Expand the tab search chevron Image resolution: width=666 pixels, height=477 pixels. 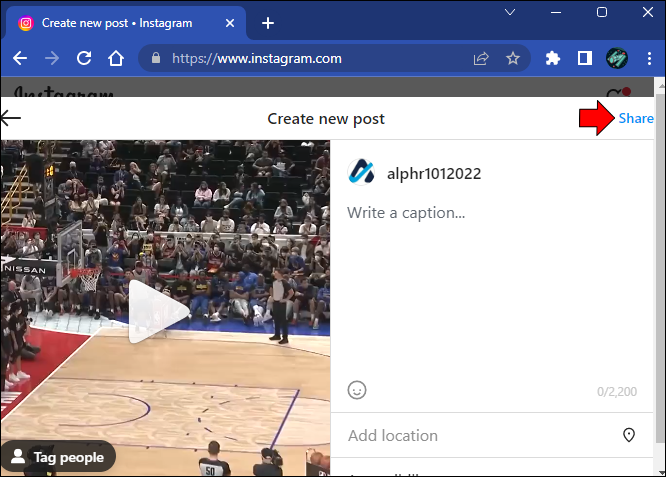[510, 13]
